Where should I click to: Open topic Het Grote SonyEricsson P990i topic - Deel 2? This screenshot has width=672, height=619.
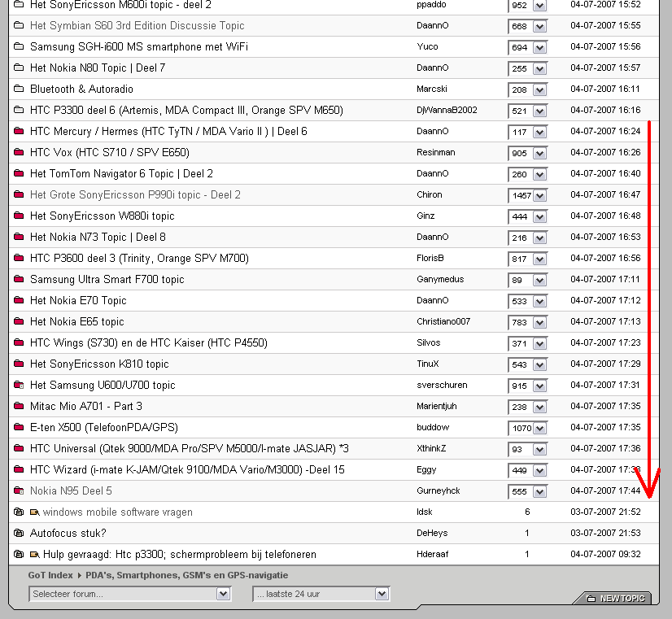pyautogui.click(x=135, y=195)
